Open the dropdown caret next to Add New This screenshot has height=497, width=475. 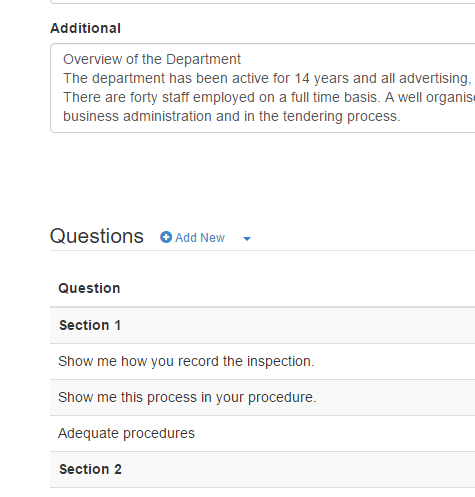[247, 238]
